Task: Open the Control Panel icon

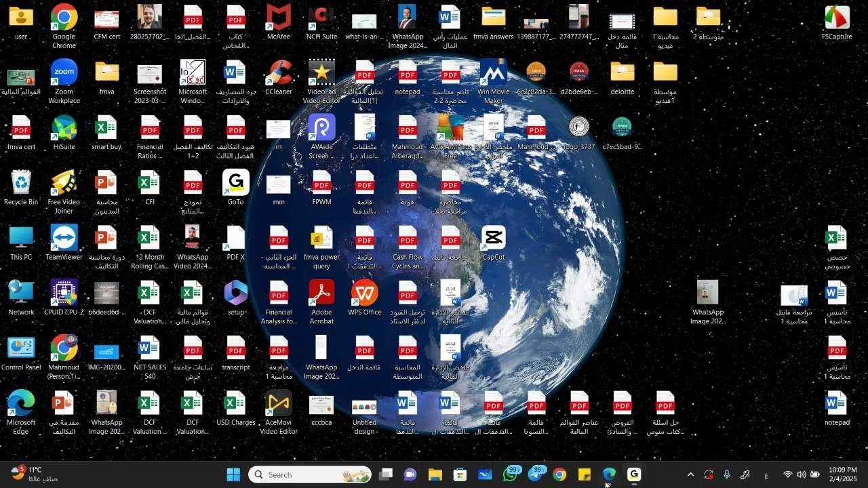Action: tap(21, 352)
